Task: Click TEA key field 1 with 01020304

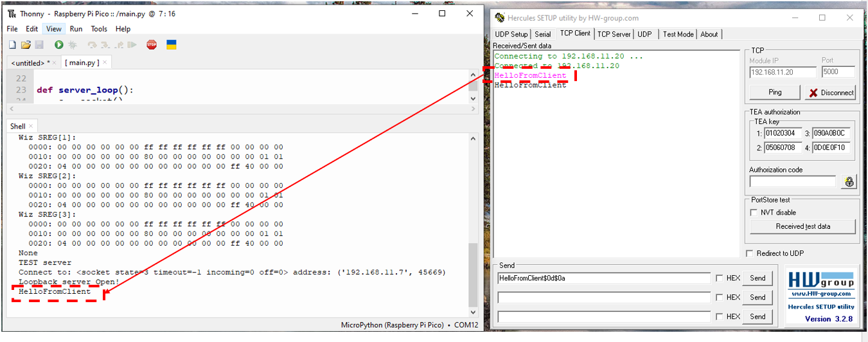Action: (783, 134)
